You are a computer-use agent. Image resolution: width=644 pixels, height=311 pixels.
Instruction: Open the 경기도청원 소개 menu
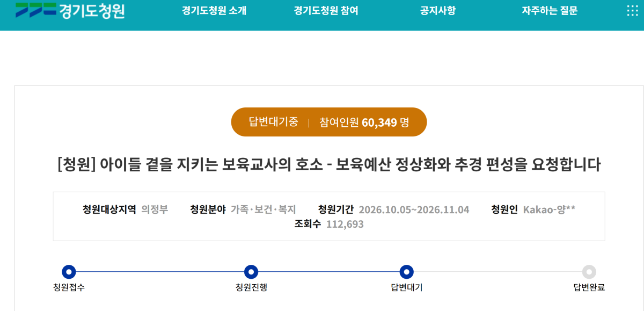[214, 11]
